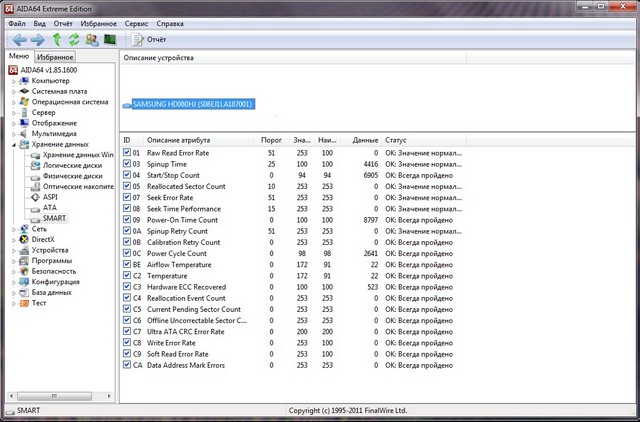Expand the Отображение tree node
640x422 pixels.
(x=13, y=124)
